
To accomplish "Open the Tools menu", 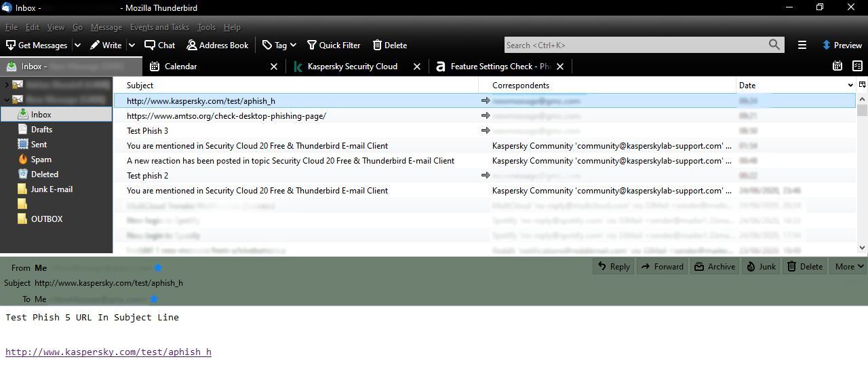I will click(206, 27).
